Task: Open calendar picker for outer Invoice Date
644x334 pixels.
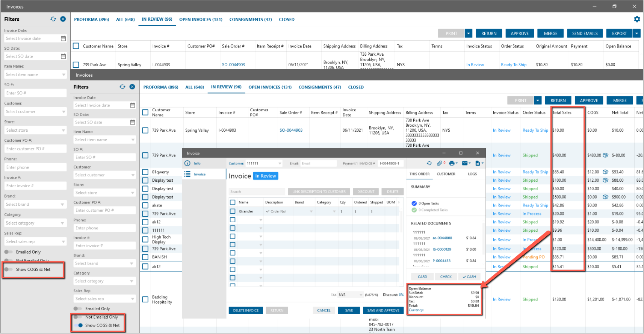Action: pos(63,38)
